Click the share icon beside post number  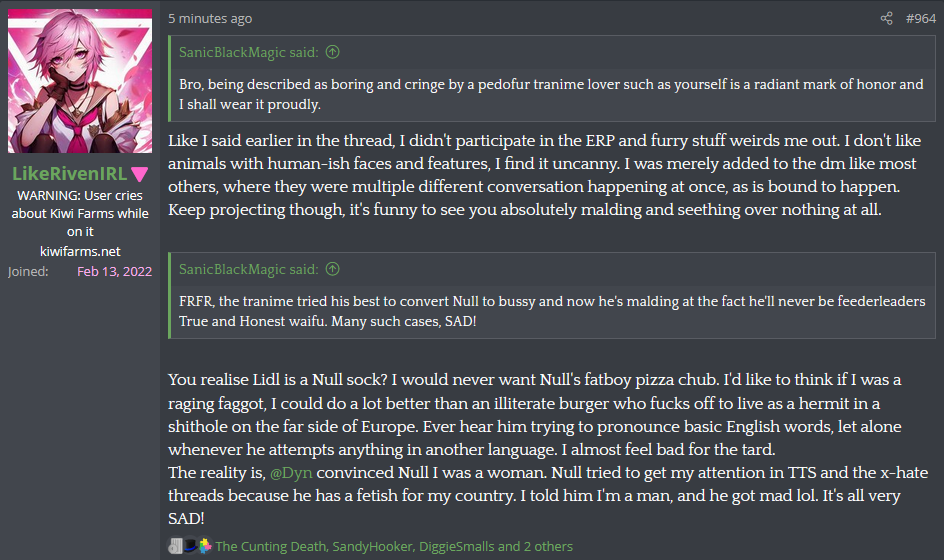point(886,18)
